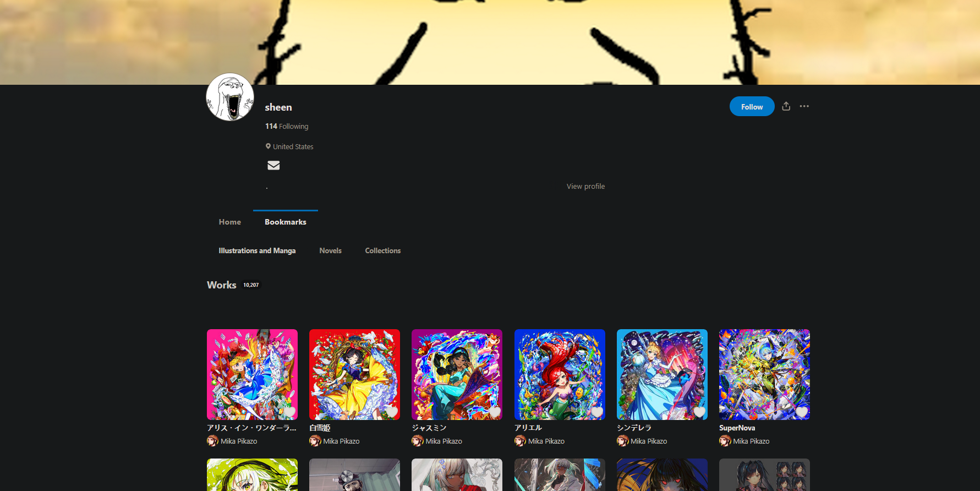Click the share profile icon
980x491 pixels.
coord(786,106)
